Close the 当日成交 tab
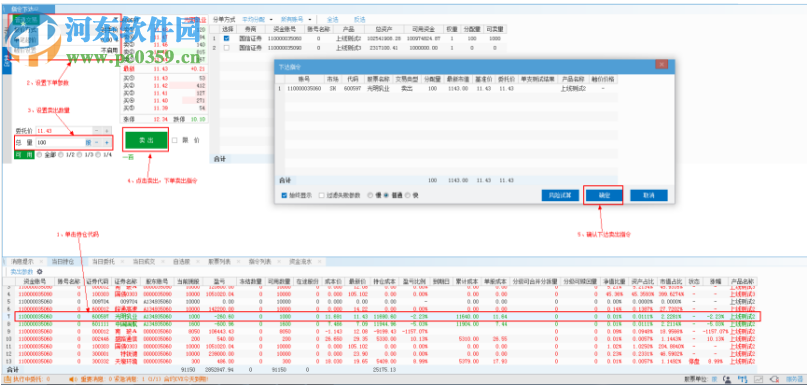Viewport: 809px width, 387px height. [163, 262]
